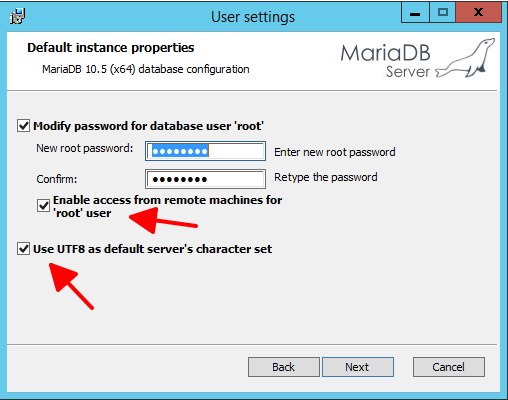The image size is (508, 400).
Task: Close the User settings dialog
Action: tap(478, 13)
